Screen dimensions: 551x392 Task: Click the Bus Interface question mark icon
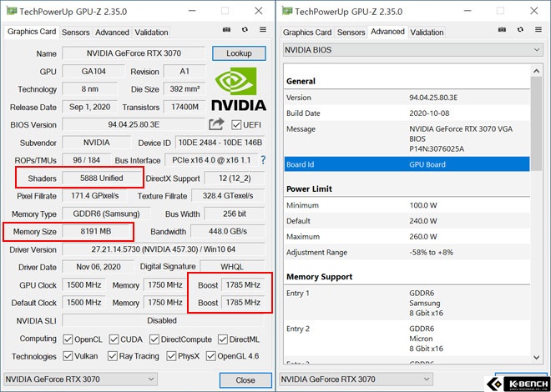[x=263, y=160]
